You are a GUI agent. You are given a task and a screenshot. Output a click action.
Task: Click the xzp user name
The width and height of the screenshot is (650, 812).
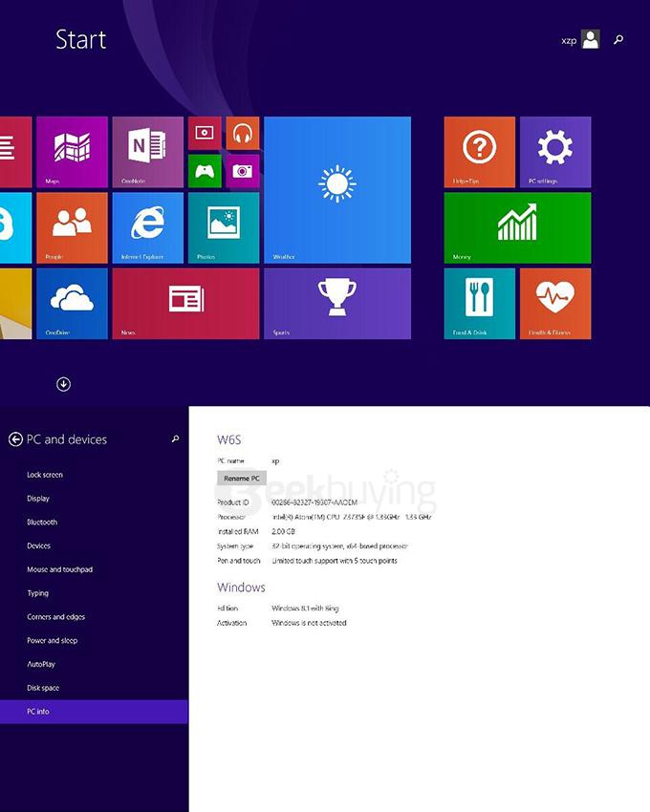pyautogui.click(x=569, y=40)
